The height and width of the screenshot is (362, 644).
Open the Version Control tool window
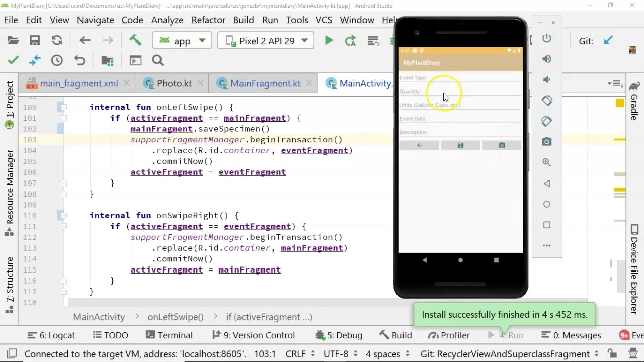(x=254, y=335)
